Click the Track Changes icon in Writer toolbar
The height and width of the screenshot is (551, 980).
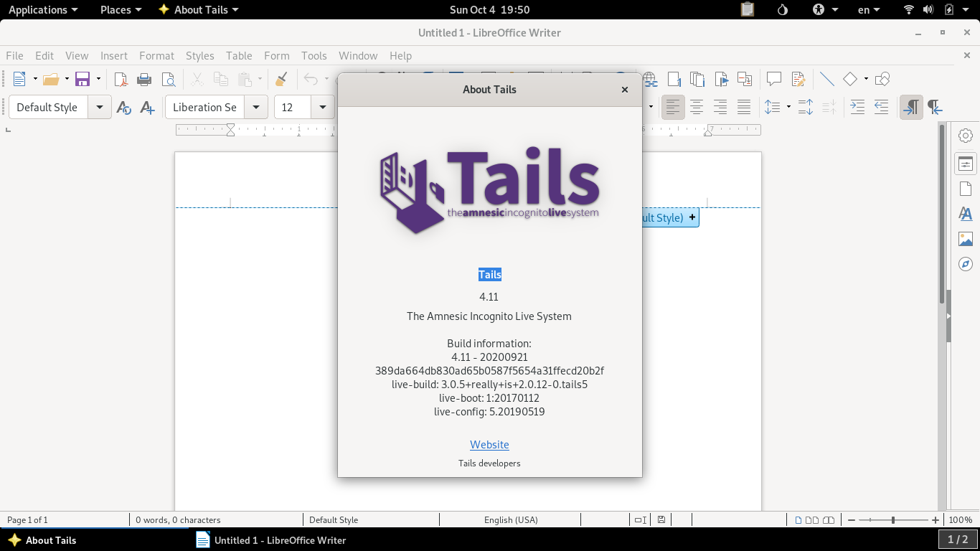[798, 79]
